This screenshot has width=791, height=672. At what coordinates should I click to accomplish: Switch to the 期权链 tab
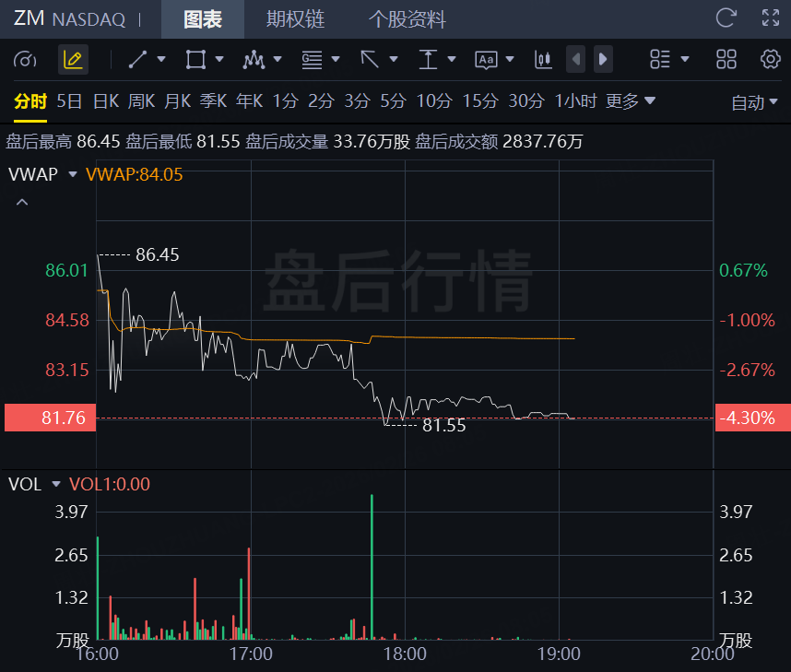click(x=295, y=19)
